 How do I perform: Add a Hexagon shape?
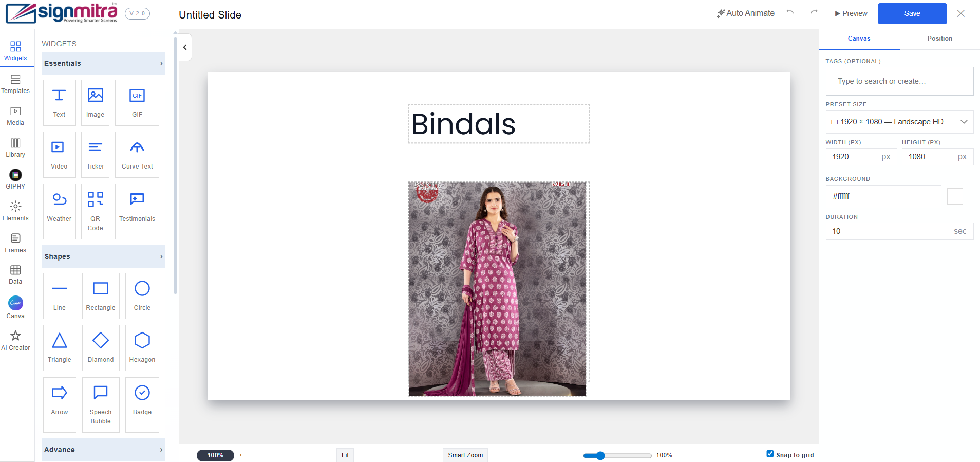(x=142, y=348)
